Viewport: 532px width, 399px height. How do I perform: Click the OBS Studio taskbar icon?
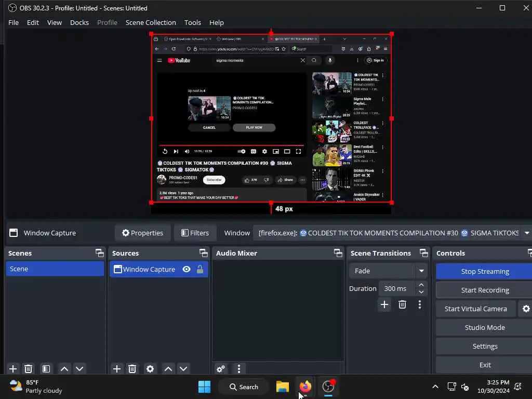click(x=328, y=387)
